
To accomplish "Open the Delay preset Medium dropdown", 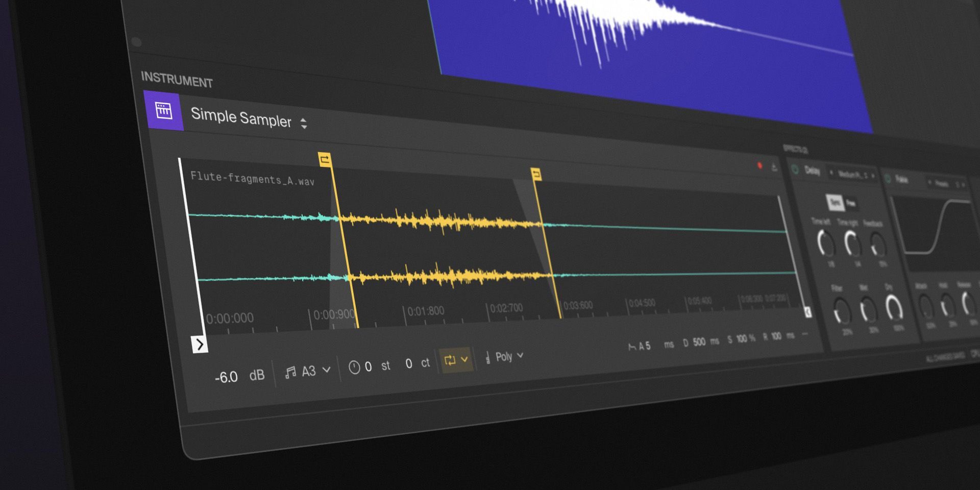I will coord(852,175).
